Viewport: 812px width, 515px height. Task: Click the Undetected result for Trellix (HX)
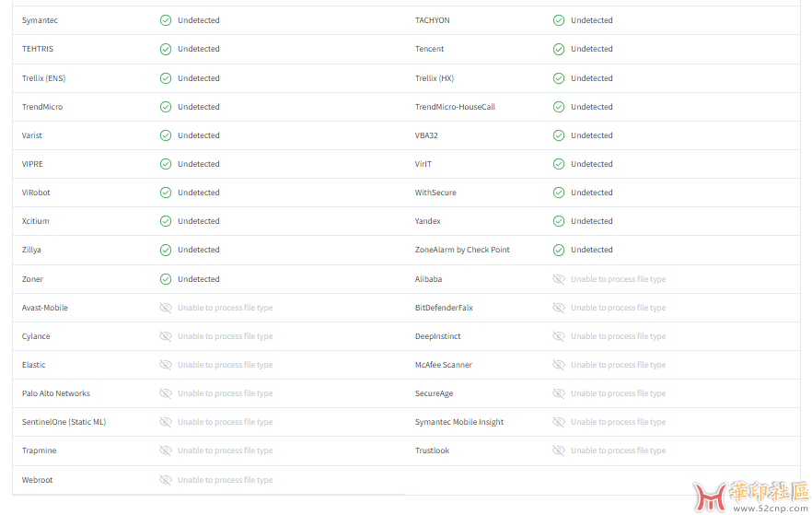click(x=591, y=78)
